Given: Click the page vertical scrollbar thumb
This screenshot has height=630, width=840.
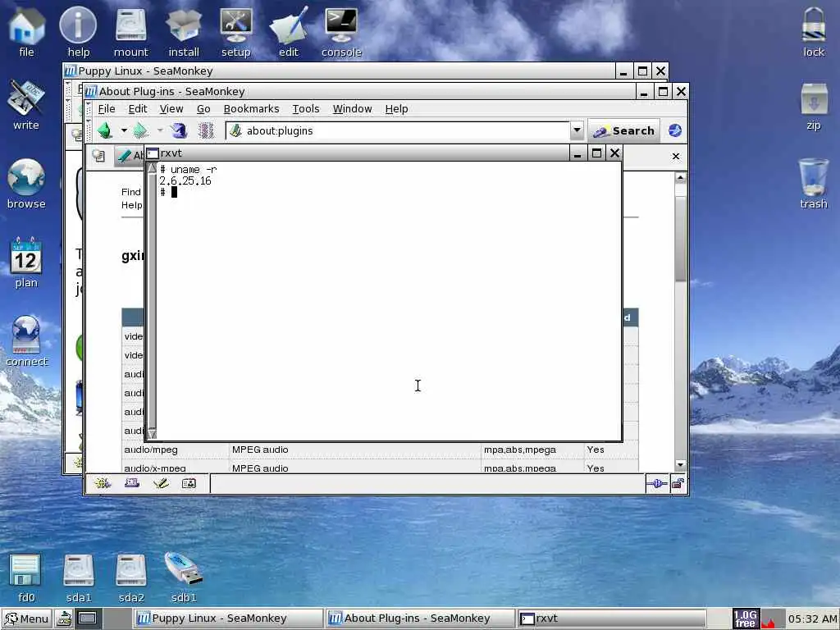Looking at the screenshot, I should point(680,239).
